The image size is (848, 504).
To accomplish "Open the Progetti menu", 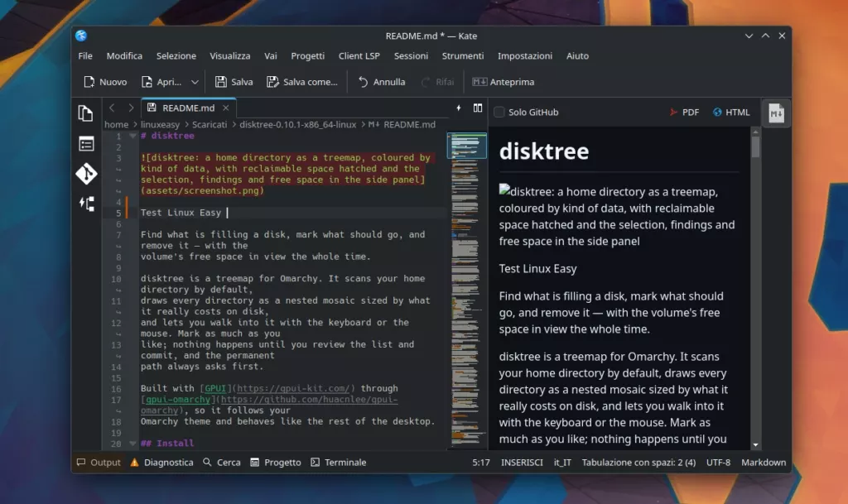I will [308, 56].
